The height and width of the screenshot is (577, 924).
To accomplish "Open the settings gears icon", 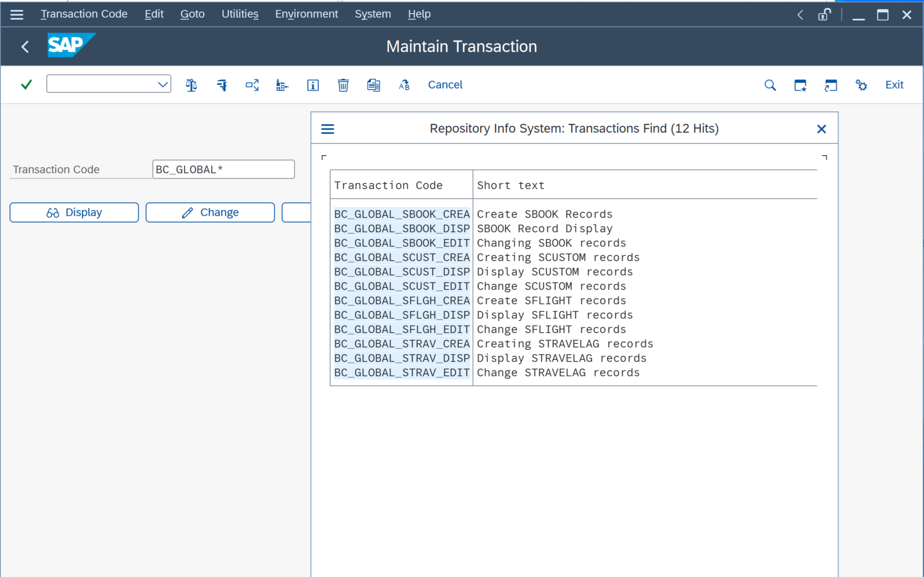I will pyautogui.click(x=861, y=85).
